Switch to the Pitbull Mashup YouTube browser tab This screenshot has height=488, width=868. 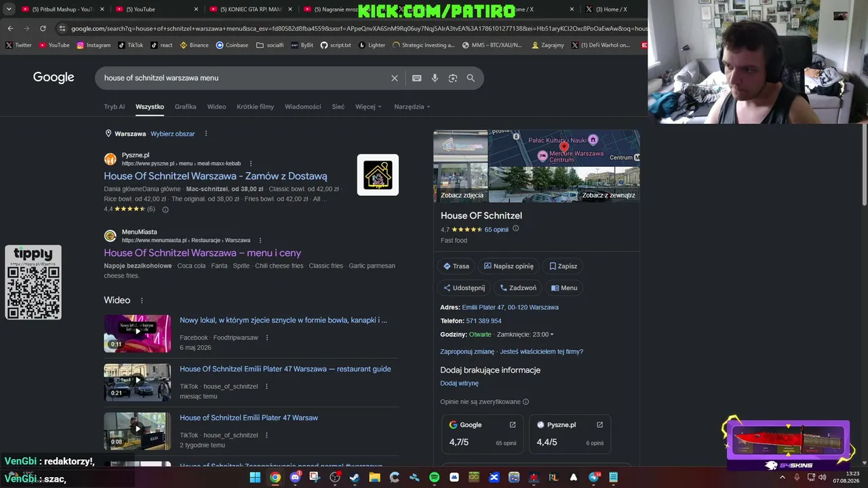tap(62, 9)
